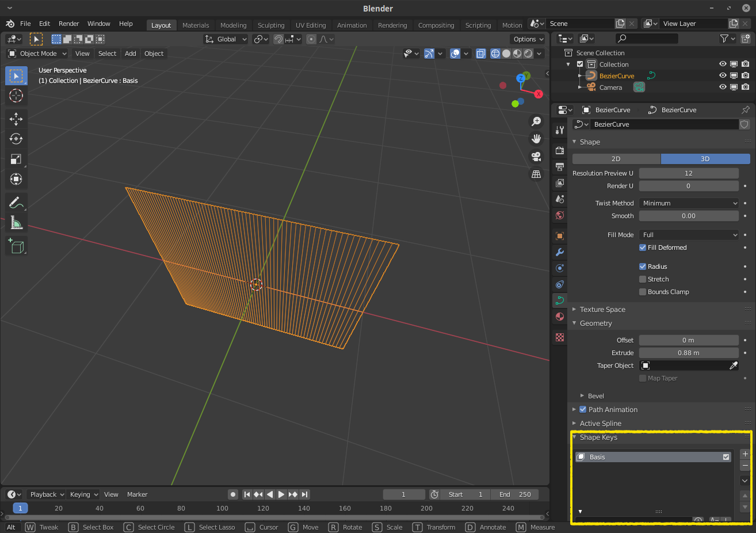Choose the Select Box tool
Viewport: 756px width, 533px height.
tap(16, 76)
